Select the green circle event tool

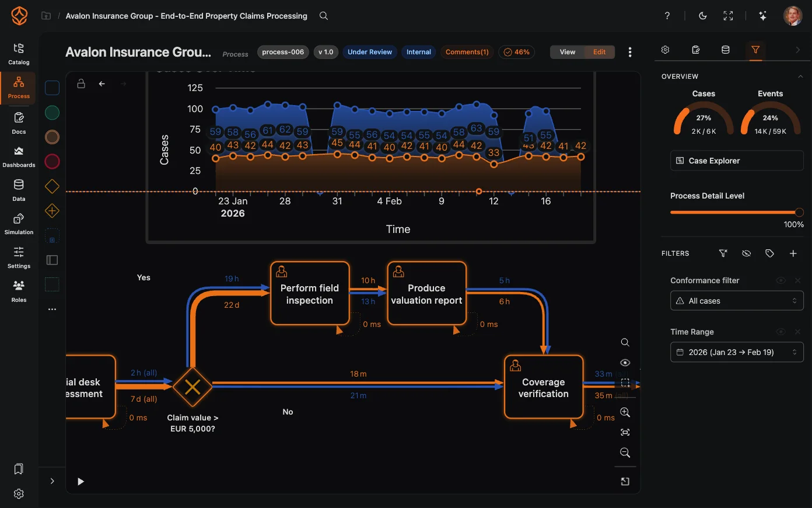point(52,113)
